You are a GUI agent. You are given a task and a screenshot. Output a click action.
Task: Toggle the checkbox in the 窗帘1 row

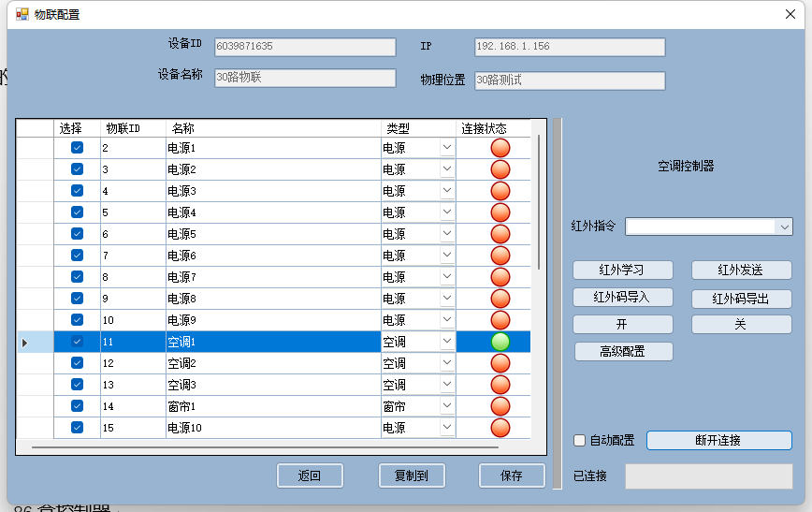[78, 406]
